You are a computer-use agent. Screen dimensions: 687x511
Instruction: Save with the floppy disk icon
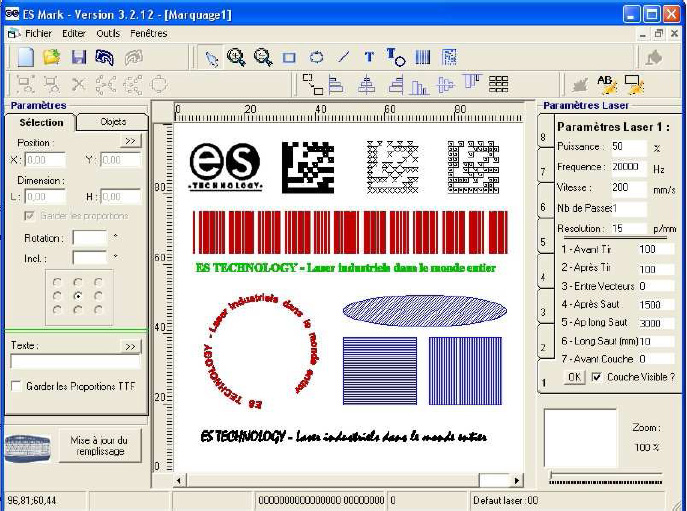[79, 57]
